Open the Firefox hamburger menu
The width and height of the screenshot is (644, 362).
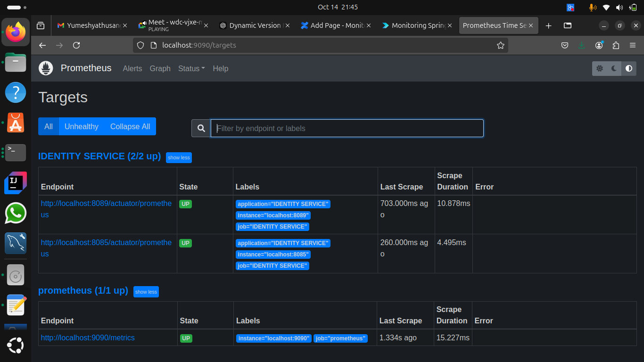pos(633,45)
